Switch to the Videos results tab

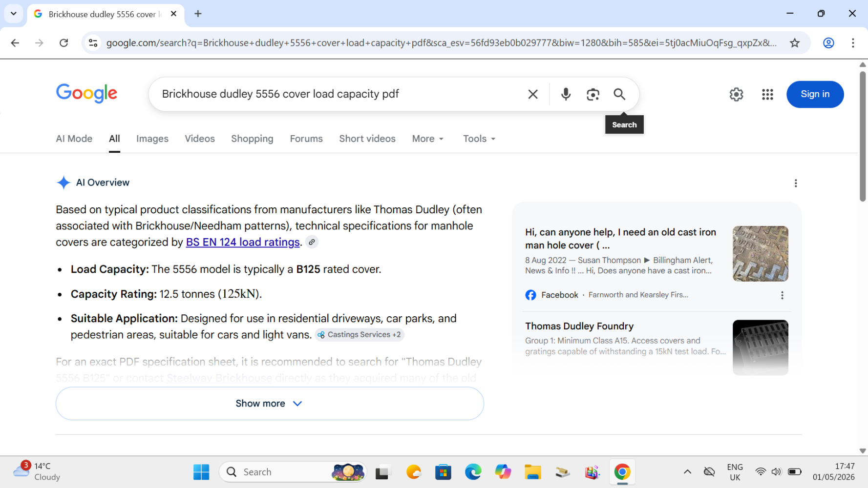point(200,139)
